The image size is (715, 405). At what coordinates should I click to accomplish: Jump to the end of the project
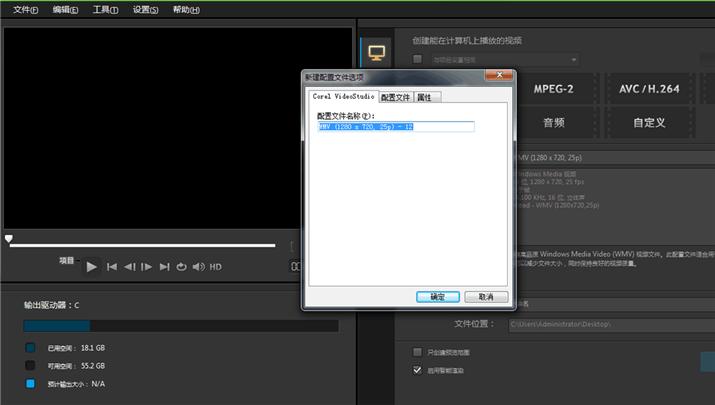(164, 266)
